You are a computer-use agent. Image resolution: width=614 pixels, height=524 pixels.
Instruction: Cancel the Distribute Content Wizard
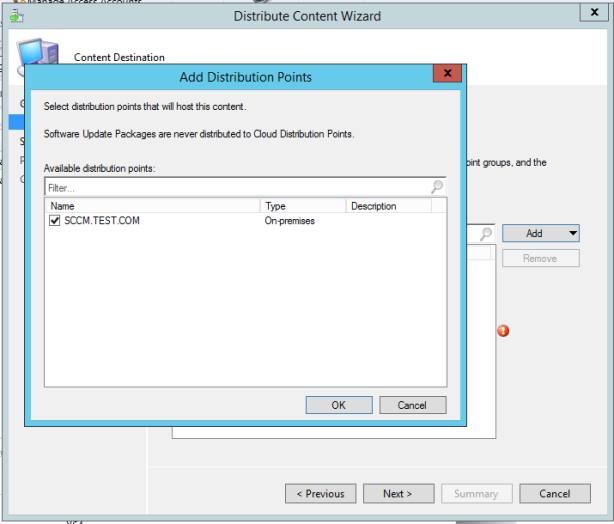[555, 493]
